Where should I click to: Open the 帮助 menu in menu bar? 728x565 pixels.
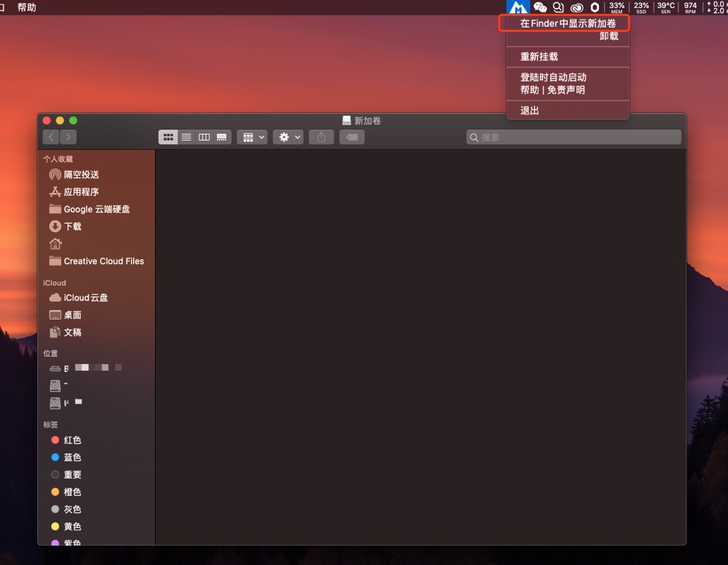click(28, 7)
